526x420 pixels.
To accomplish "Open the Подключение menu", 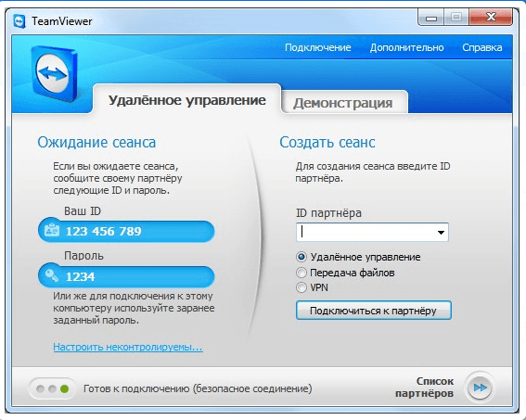I will (317, 47).
